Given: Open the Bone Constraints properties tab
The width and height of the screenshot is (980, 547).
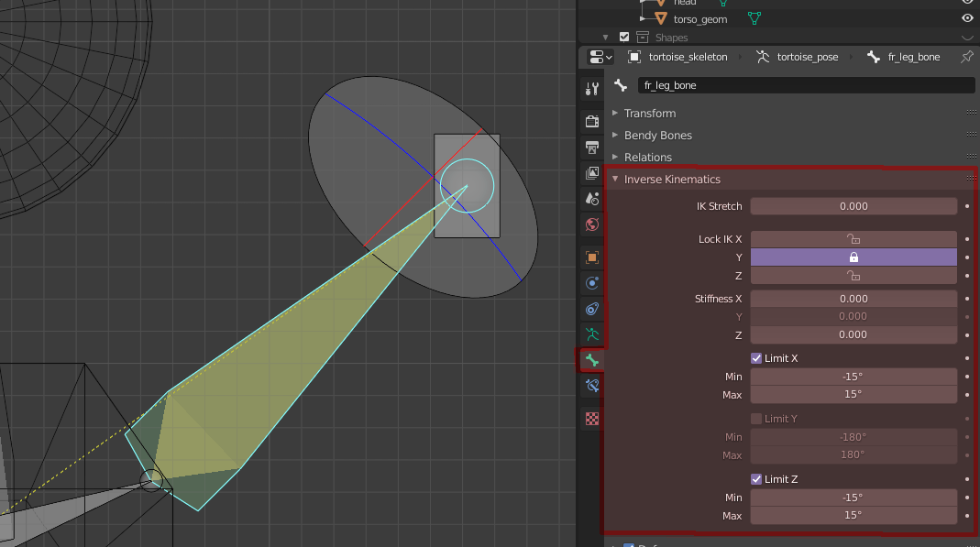Looking at the screenshot, I should (592, 386).
